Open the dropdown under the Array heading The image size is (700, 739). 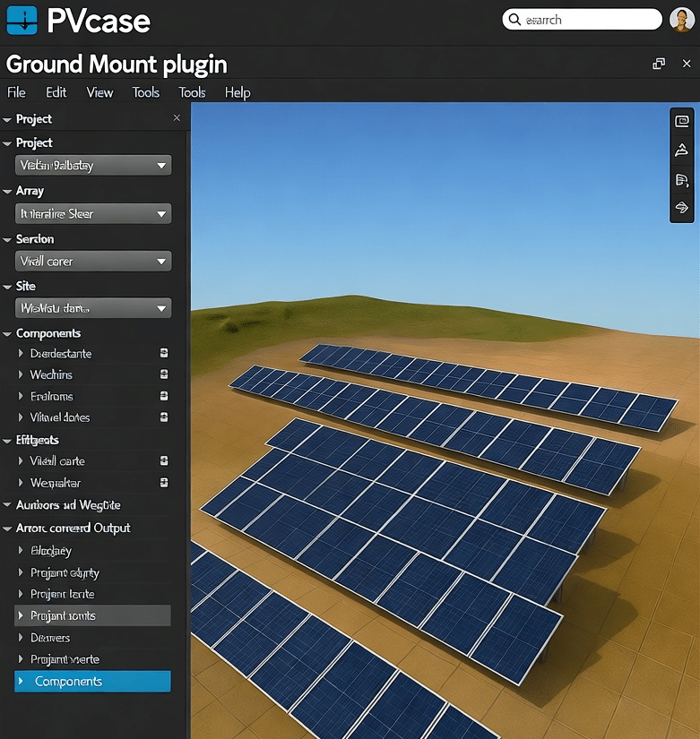point(93,214)
